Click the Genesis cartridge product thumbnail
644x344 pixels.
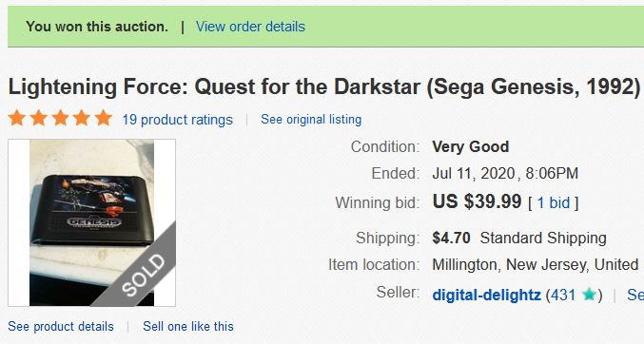[x=91, y=223]
